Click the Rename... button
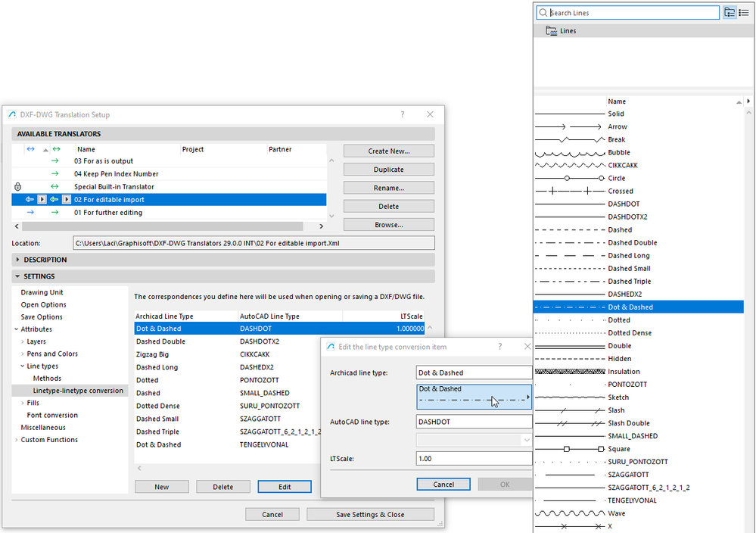The image size is (756, 533). (389, 188)
